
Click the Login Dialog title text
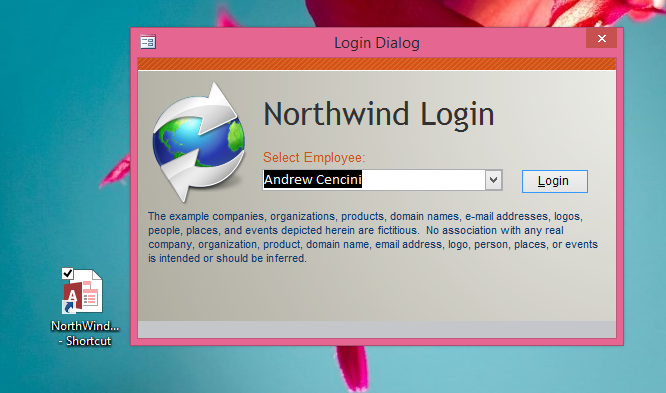tap(377, 43)
